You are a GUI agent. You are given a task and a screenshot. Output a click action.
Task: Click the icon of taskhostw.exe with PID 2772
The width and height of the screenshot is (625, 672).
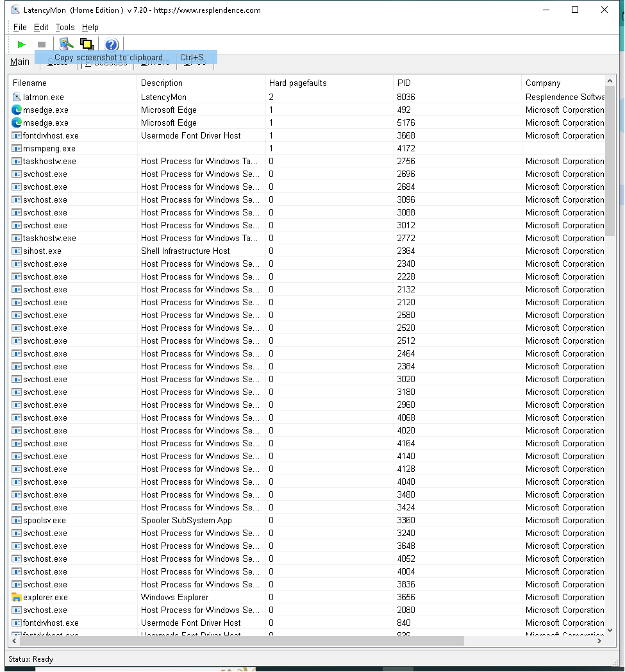[x=17, y=238]
